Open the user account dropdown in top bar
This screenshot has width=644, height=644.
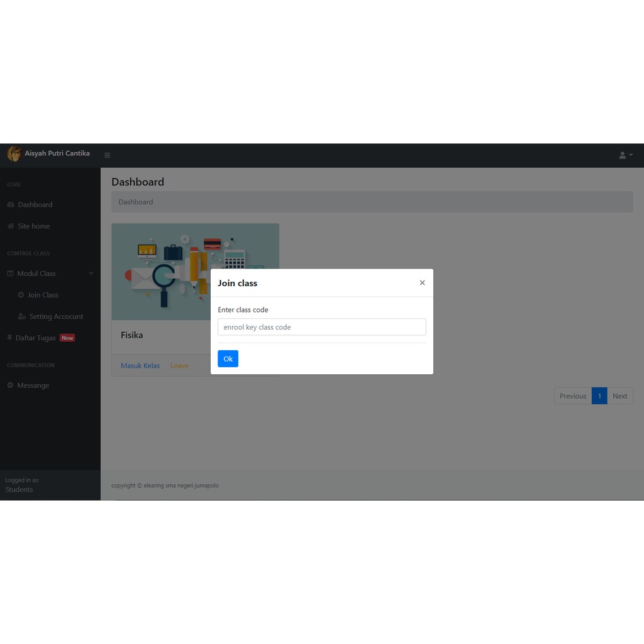tap(626, 155)
